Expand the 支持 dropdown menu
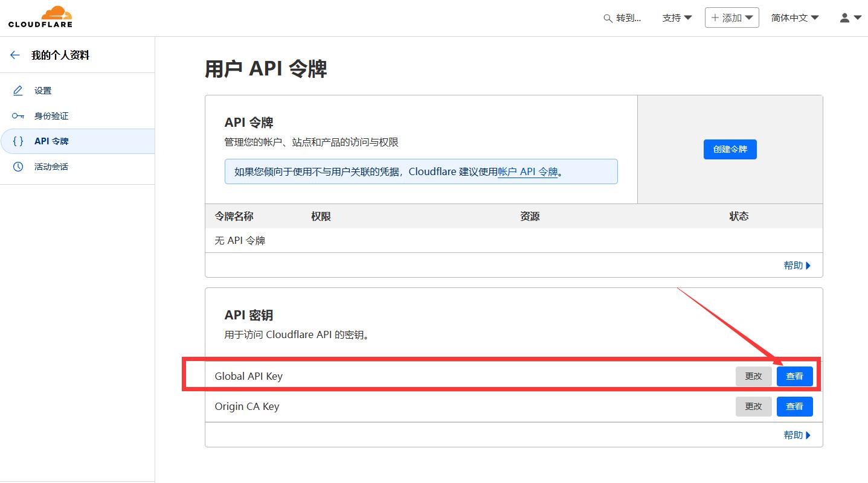 (677, 18)
